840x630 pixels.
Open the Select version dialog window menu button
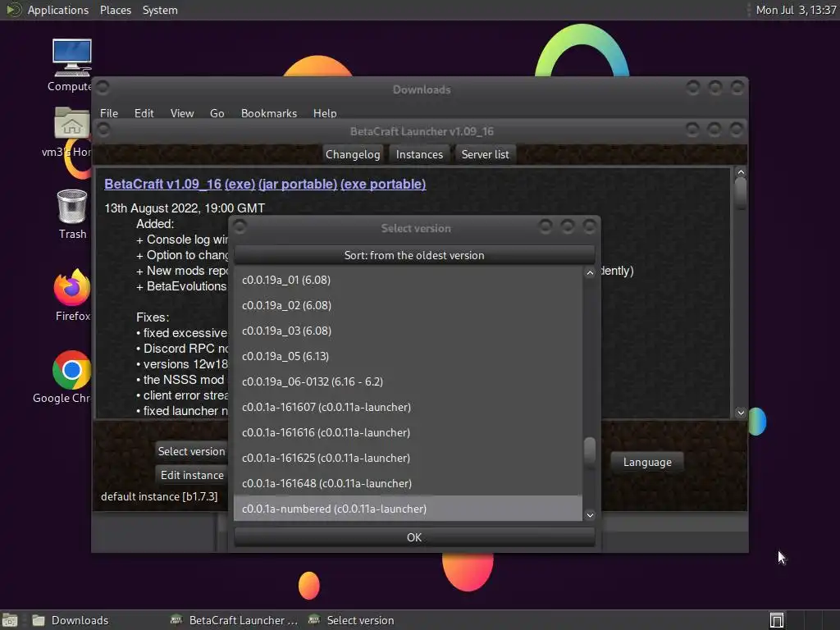(x=240, y=227)
